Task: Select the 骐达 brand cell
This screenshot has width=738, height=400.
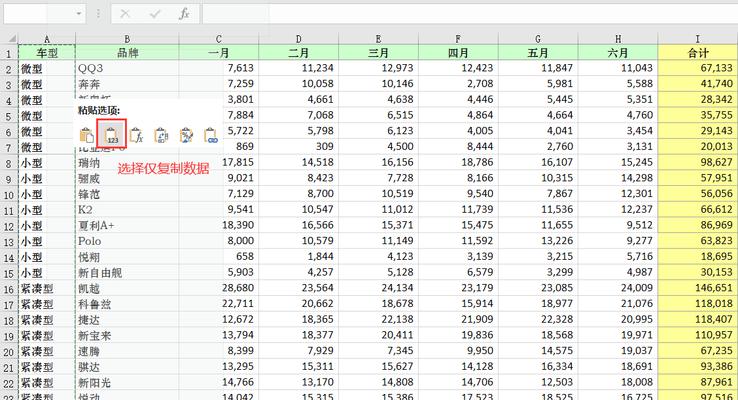Action: 127,367
